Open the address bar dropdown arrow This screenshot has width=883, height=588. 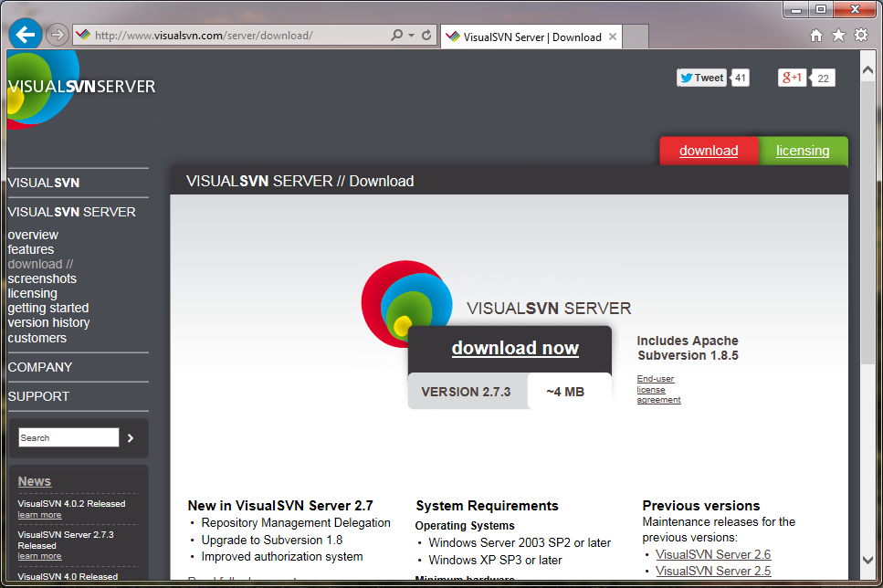point(412,35)
